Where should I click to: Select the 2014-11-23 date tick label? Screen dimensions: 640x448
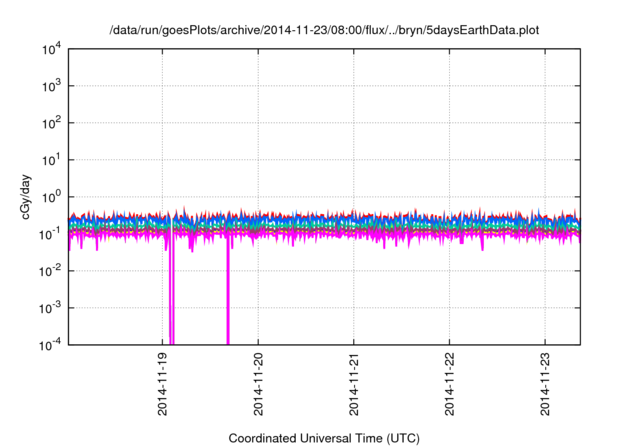click(x=545, y=384)
